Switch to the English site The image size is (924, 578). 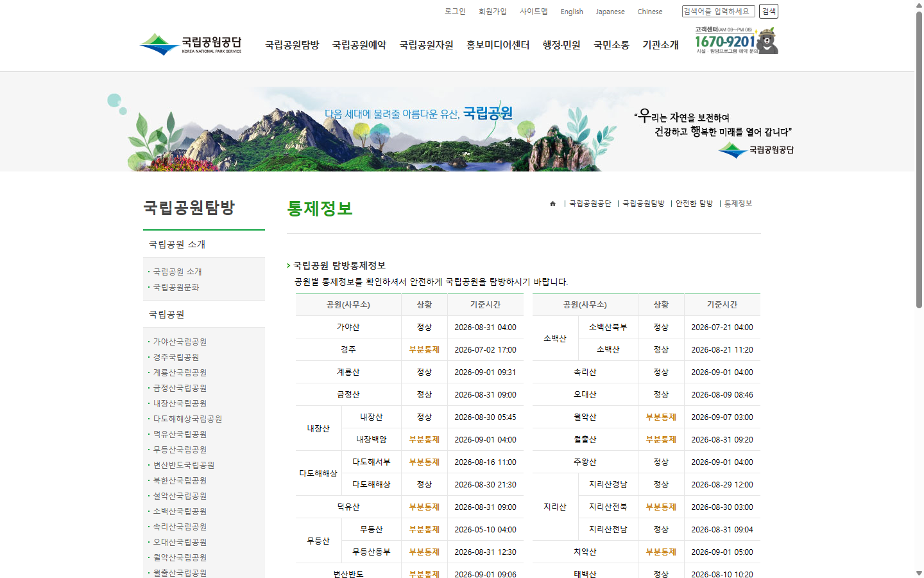click(572, 12)
